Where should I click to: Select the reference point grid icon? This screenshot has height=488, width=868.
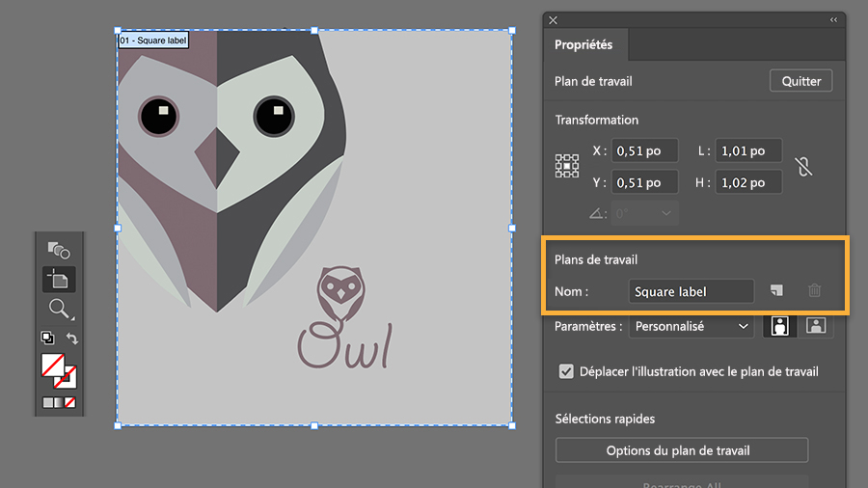567,166
